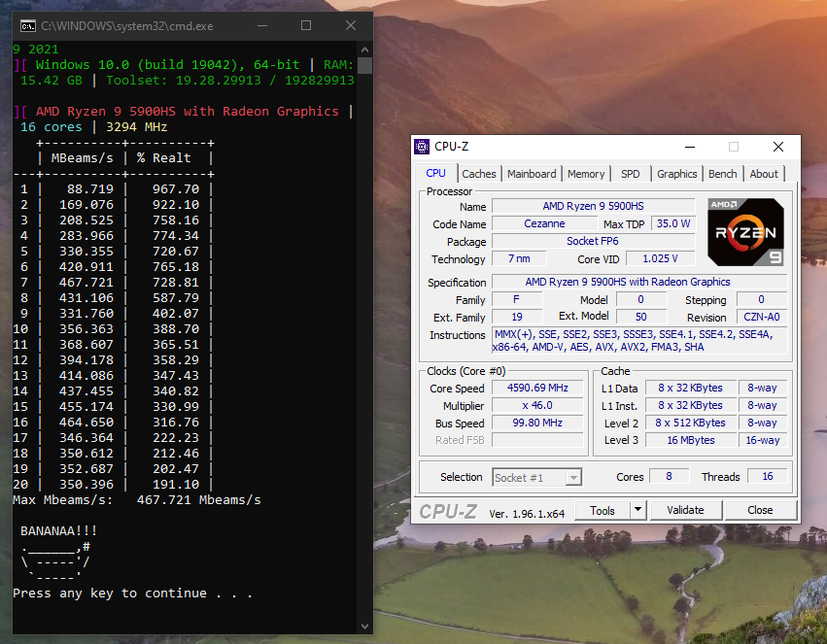Click the Level 3 16-way associativity value
The height and width of the screenshot is (644, 827).
pyautogui.click(x=763, y=440)
